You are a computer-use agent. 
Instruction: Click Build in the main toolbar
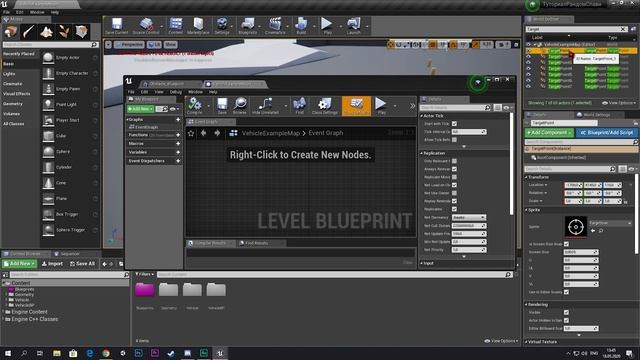click(301, 26)
